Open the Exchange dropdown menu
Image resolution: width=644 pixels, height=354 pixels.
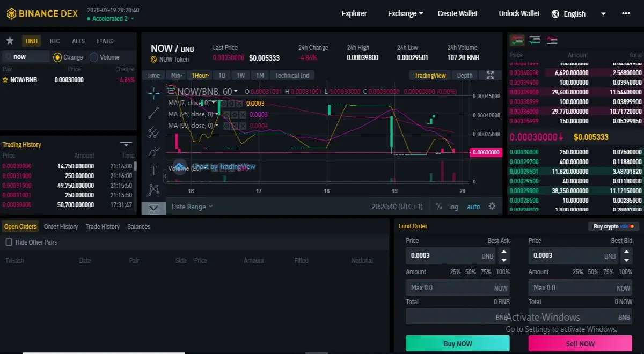click(406, 13)
